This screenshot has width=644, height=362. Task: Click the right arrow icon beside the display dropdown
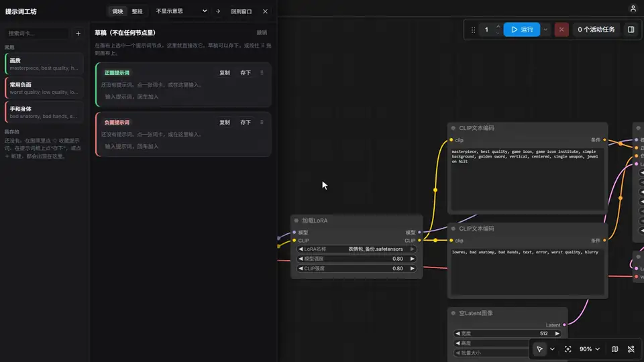217,11
